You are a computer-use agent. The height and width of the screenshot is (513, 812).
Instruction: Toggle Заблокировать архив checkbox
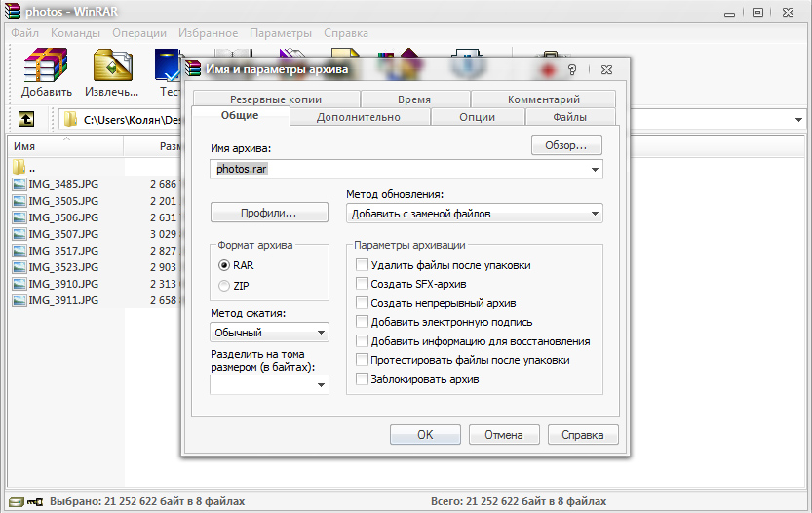362,378
